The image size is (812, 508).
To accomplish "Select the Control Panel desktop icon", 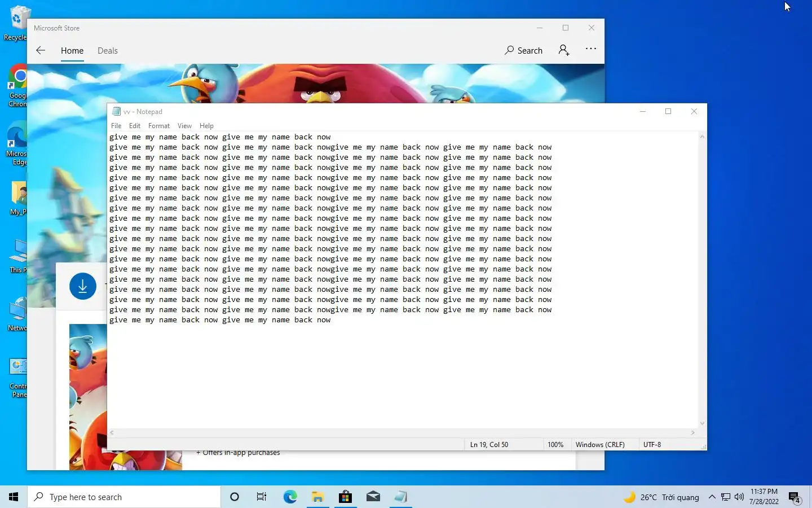I will 18,378.
